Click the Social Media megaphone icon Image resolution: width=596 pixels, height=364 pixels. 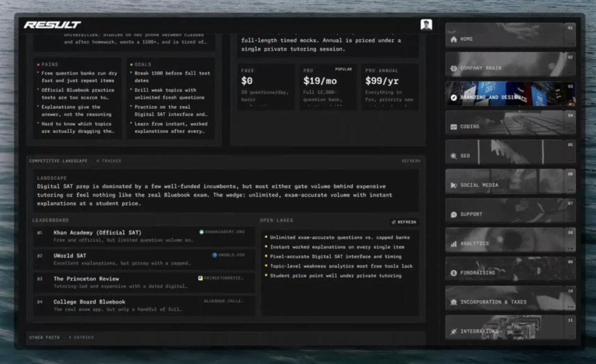(454, 185)
